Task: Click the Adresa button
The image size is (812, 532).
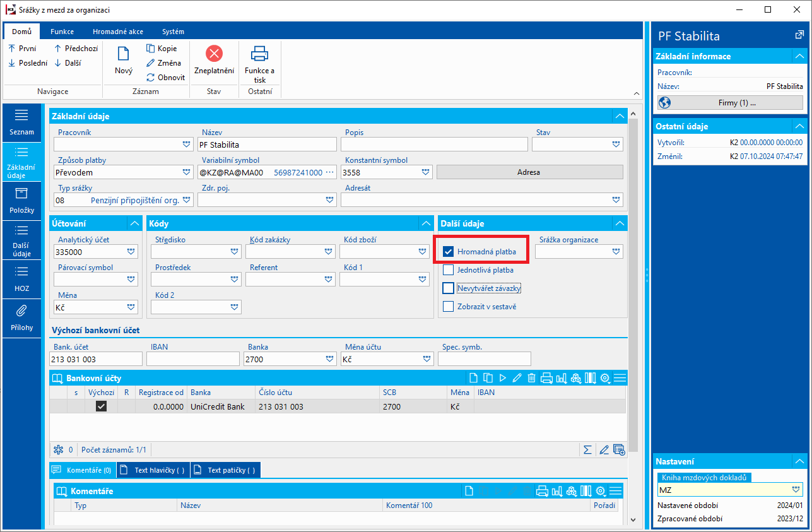Action: pyautogui.click(x=529, y=172)
